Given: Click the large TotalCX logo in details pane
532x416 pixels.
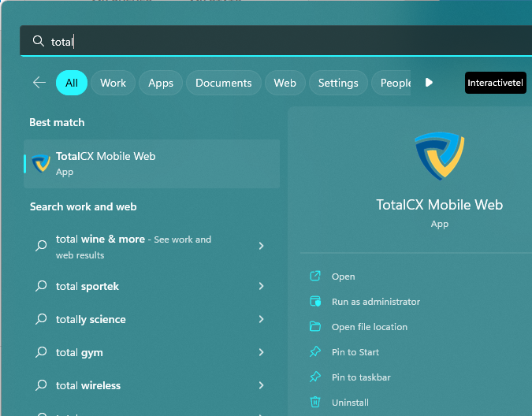Looking at the screenshot, I should coord(440,156).
